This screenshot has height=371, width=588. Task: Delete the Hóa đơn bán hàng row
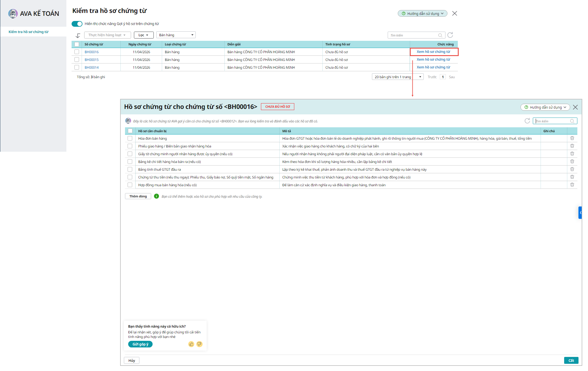(572, 138)
